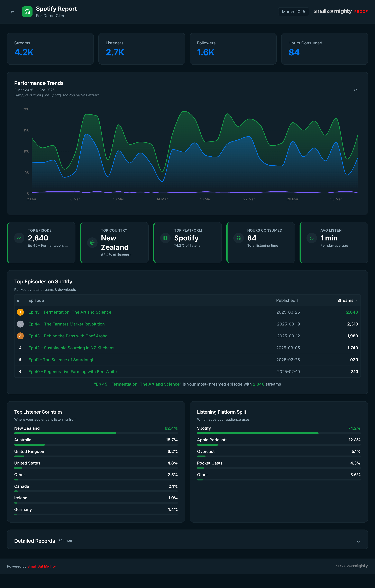Open Ep 45 – Fermentation: The Art and Science

coord(70,312)
